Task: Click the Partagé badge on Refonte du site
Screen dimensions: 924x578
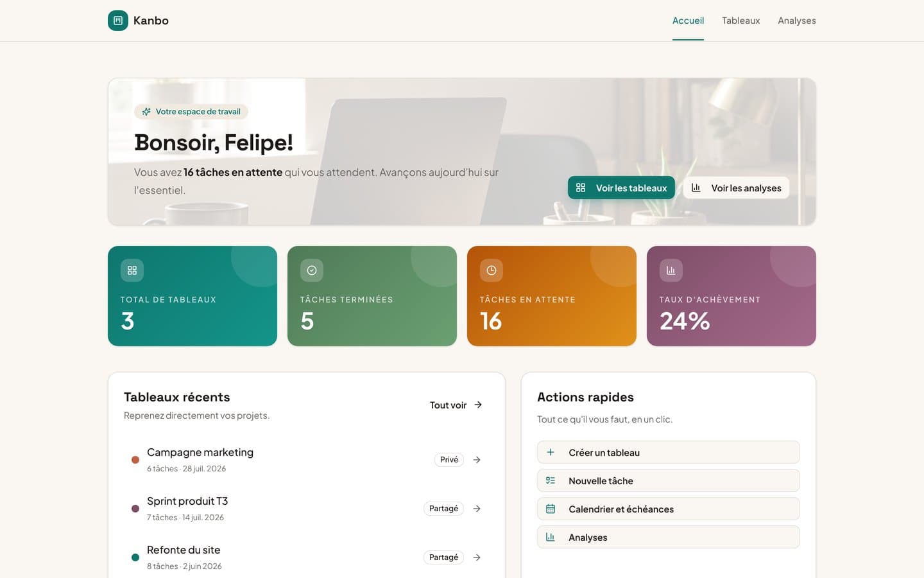Action: (443, 557)
